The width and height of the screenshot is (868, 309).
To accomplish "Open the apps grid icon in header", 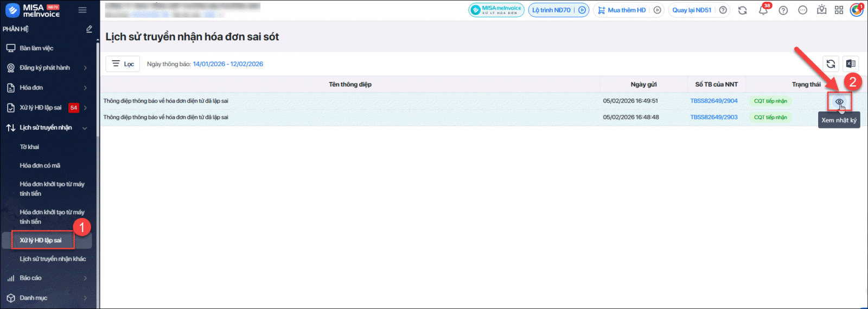I will [x=839, y=10].
